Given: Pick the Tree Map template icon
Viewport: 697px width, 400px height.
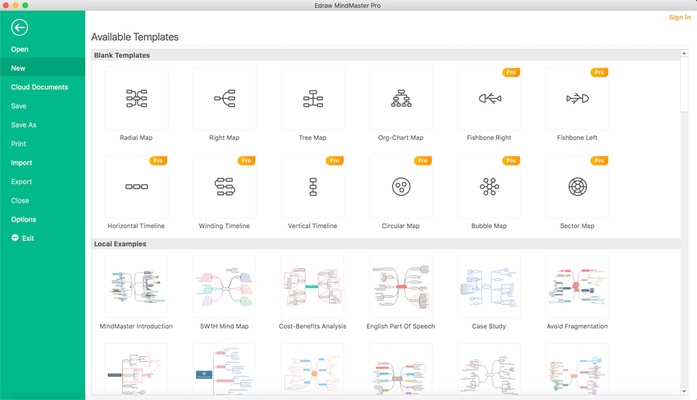Looking at the screenshot, I should pyautogui.click(x=312, y=98).
